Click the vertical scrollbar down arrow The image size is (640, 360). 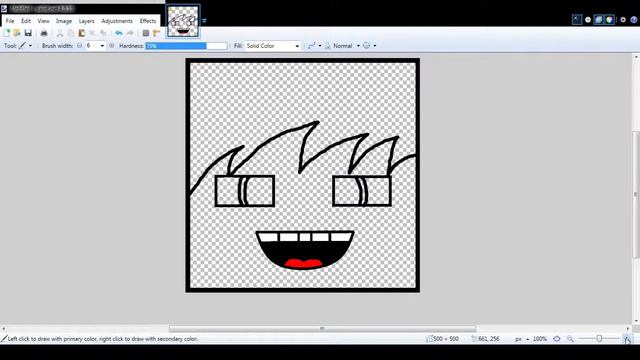point(636,321)
